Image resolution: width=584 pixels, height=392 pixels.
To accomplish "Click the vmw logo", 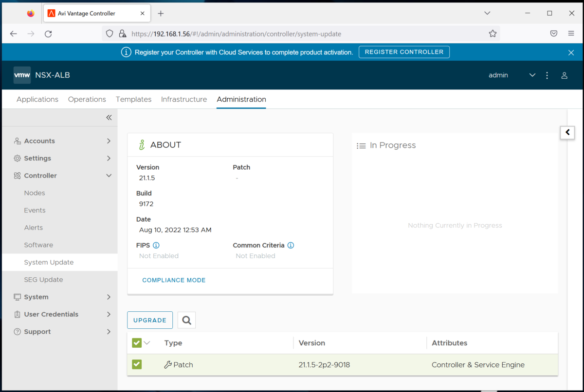I will point(22,75).
